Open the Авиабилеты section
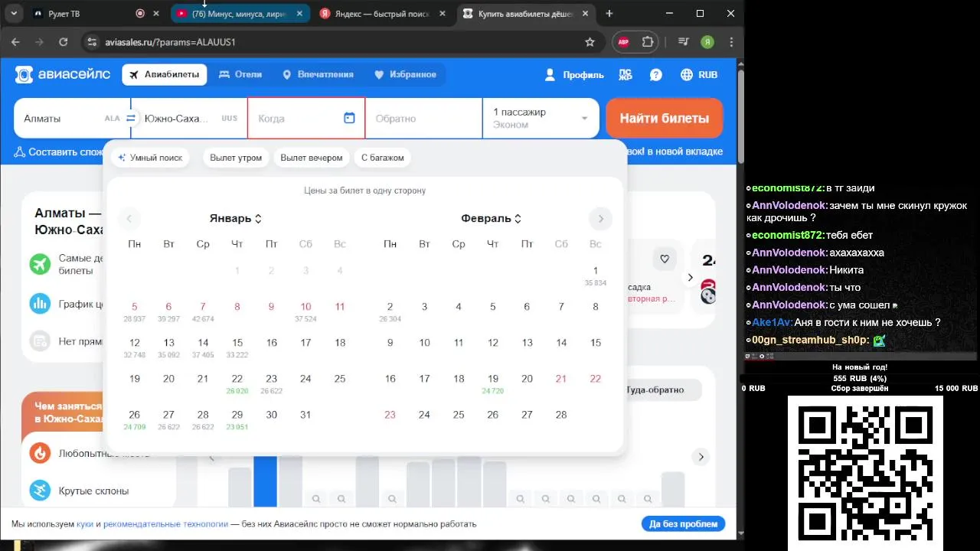The height and width of the screenshot is (551, 980). (165, 74)
